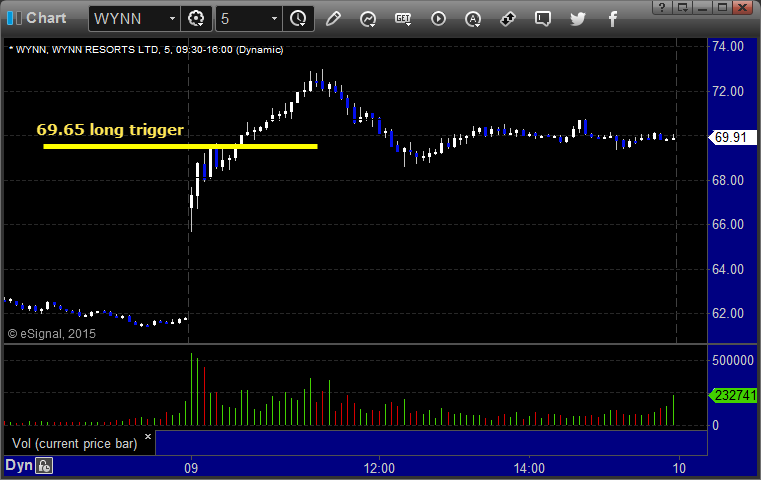761x480 pixels.
Task: Click the 12:00 time axis label
Action: (379, 468)
